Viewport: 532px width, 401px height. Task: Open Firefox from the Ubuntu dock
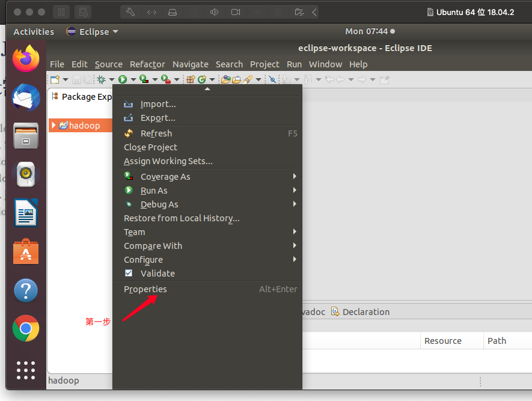(26, 59)
